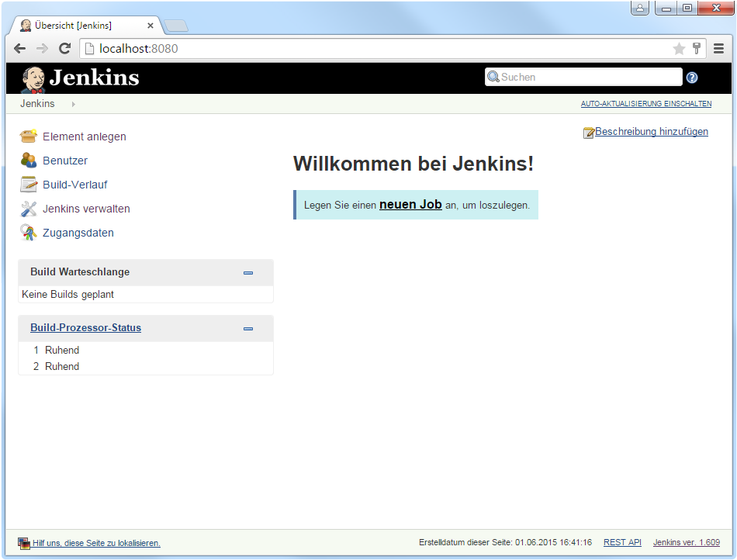Click the page icon in address bar
This screenshot has width=737, height=560.
coord(89,48)
